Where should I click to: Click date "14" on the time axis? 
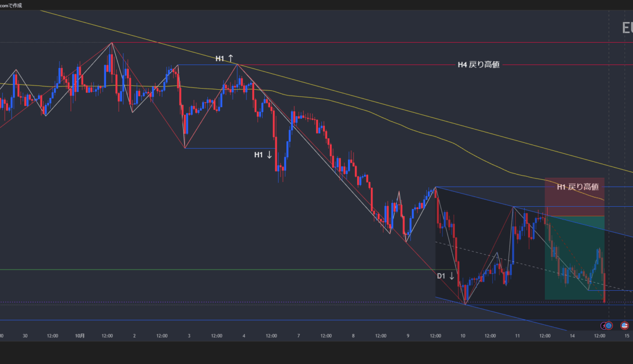tap(572, 336)
